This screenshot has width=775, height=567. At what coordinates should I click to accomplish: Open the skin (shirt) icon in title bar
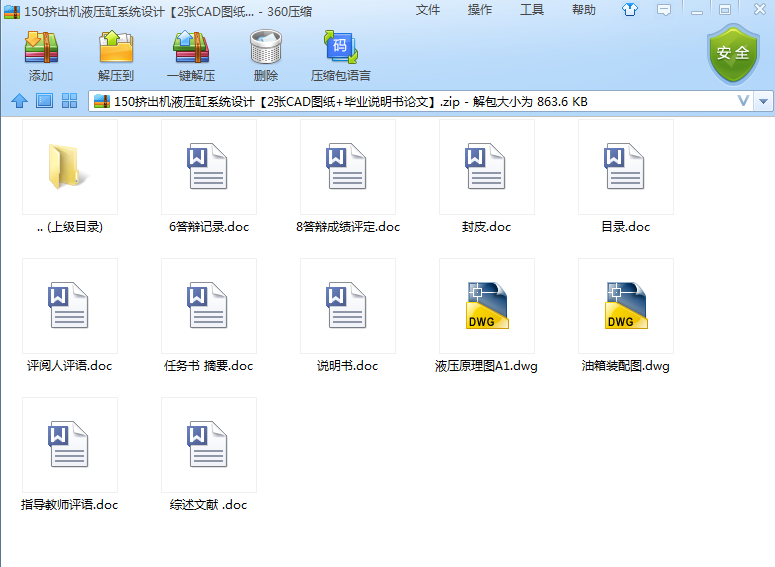point(630,9)
